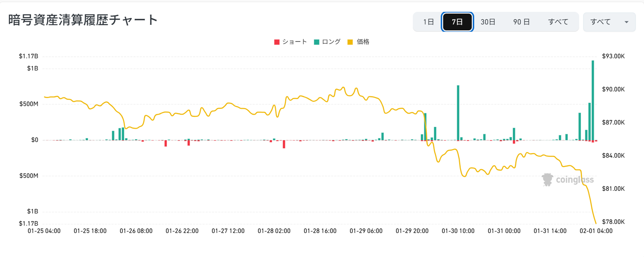The height and width of the screenshot is (257, 644).
Task: Click the 01-29 20:00 x-axis time label
Action: [412, 231]
